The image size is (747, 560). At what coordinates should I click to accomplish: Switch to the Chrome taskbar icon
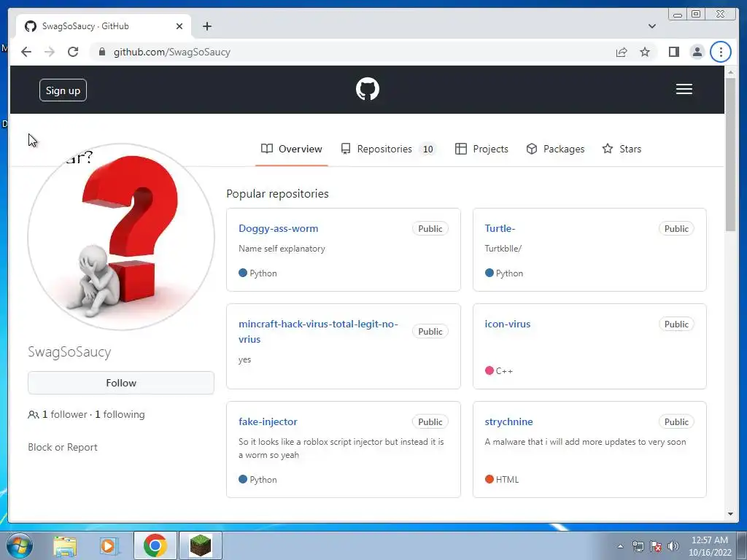tap(155, 545)
